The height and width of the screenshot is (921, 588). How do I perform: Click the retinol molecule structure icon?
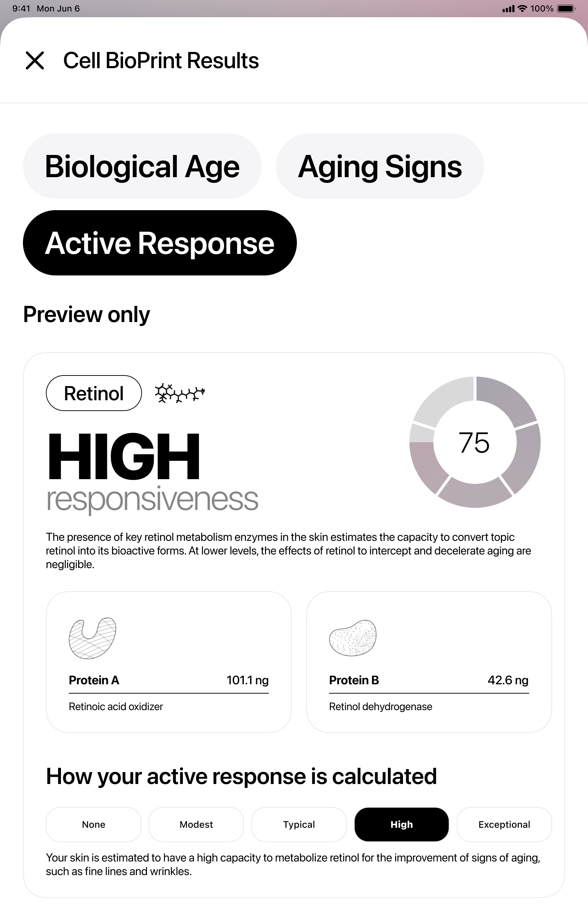(179, 393)
